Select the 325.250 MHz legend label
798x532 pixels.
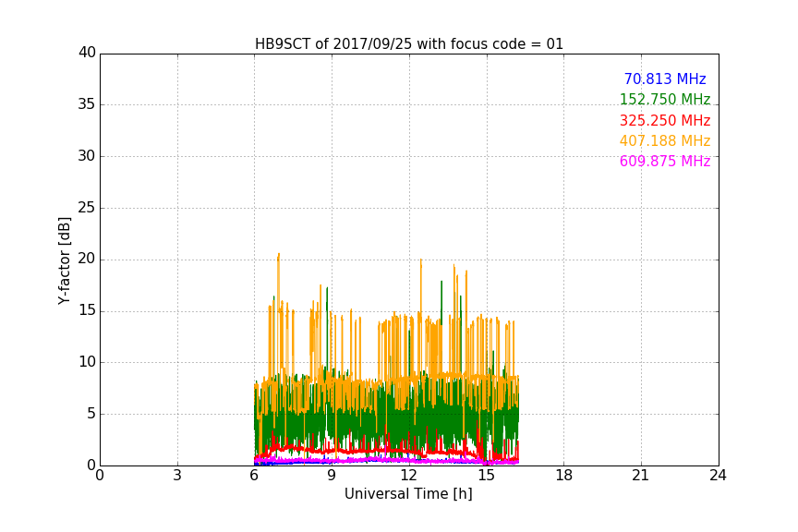point(665,121)
